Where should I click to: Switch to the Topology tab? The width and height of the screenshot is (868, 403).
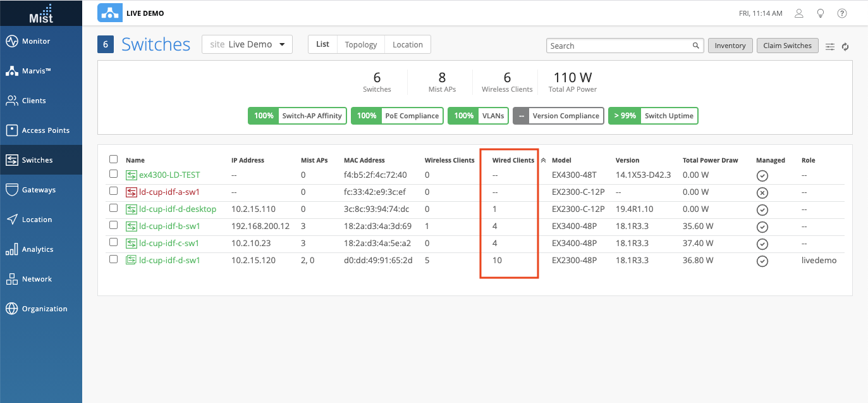(x=360, y=44)
